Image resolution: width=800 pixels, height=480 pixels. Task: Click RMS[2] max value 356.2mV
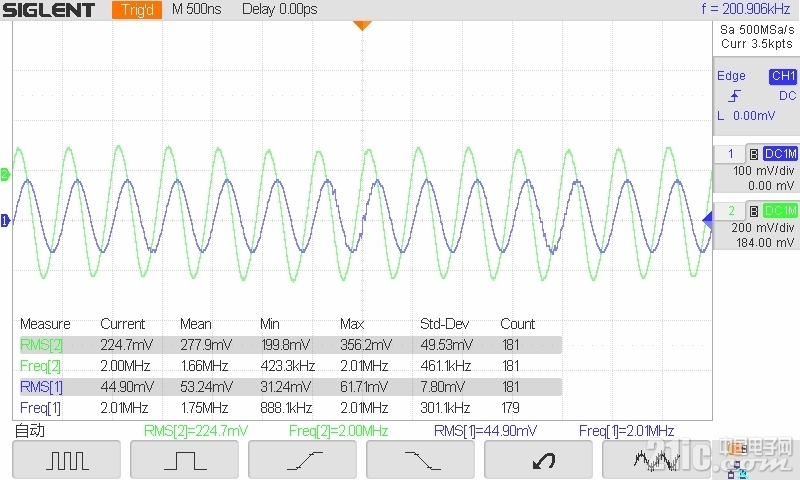tap(366, 345)
